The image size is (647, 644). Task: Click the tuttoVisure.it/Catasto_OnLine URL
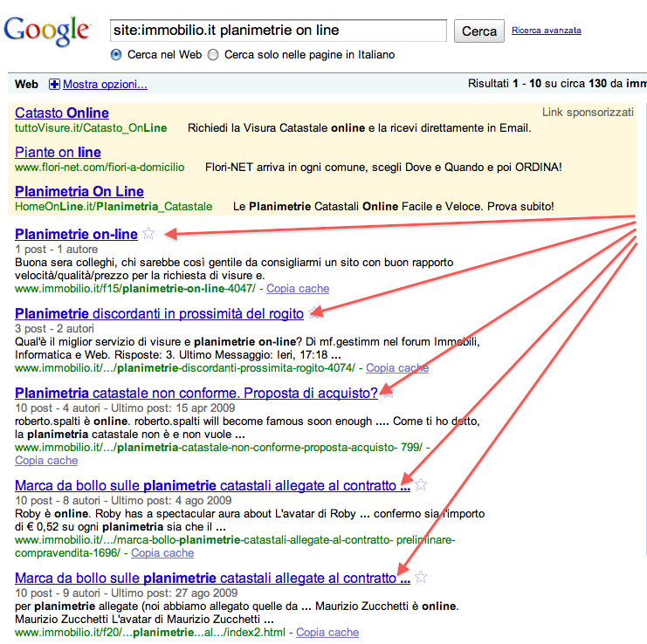[x=91, y=128]
